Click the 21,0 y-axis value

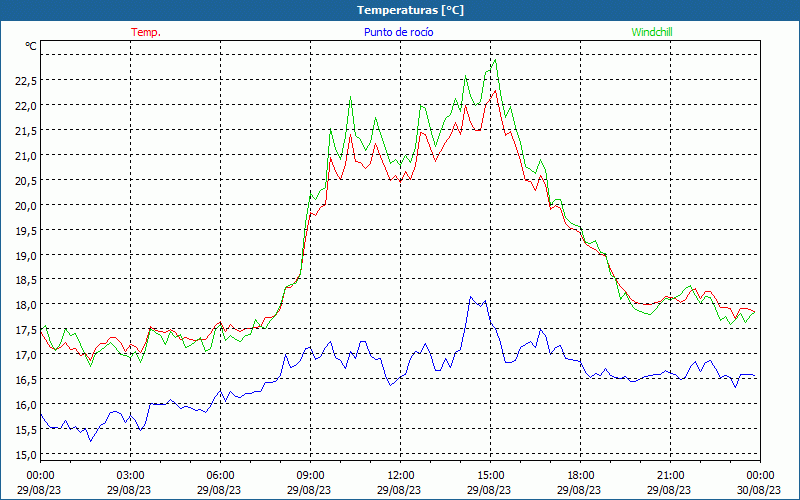[26, 156]
